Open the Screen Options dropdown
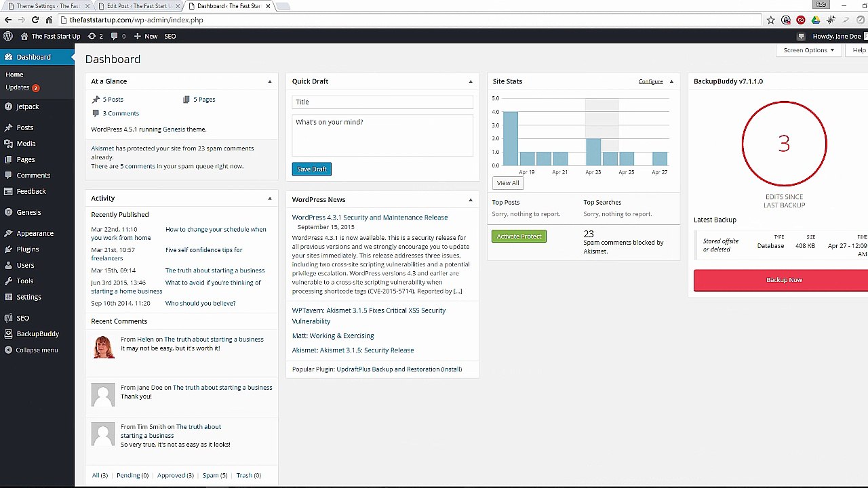The height and width of the screenshot is (488, 868). (808, 50)
